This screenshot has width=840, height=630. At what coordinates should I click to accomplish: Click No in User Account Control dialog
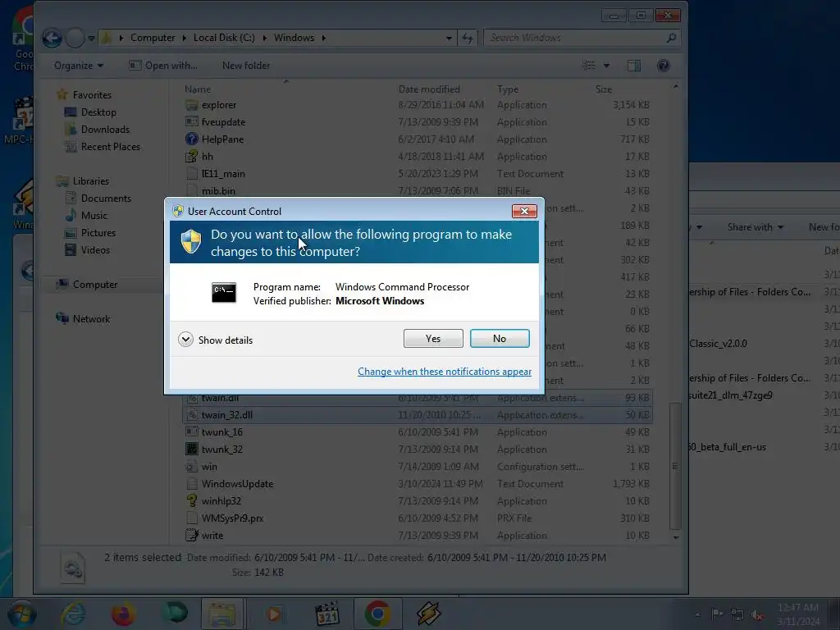[500, 339]
